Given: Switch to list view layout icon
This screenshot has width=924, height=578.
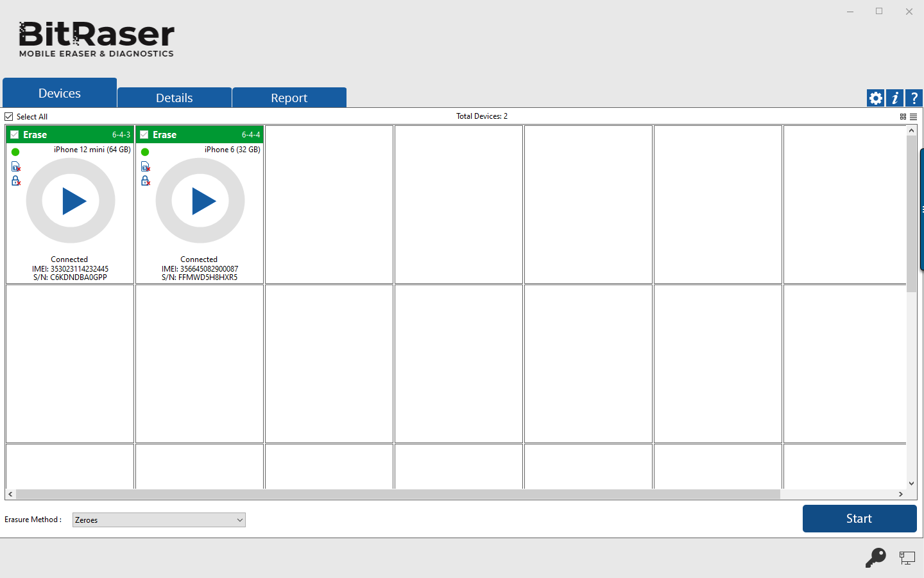Looking at the screenshot, I should [913, 117].
